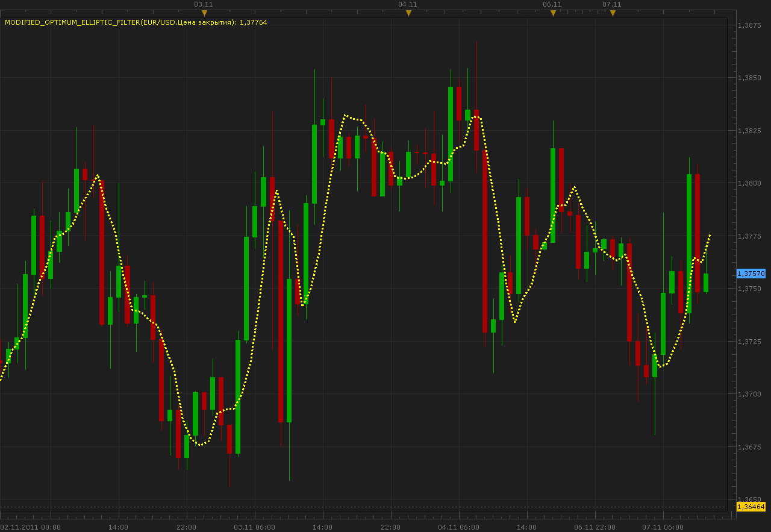Click the 06.11 22:00 time axis label

pyautogui.click(x=595, y=527)
